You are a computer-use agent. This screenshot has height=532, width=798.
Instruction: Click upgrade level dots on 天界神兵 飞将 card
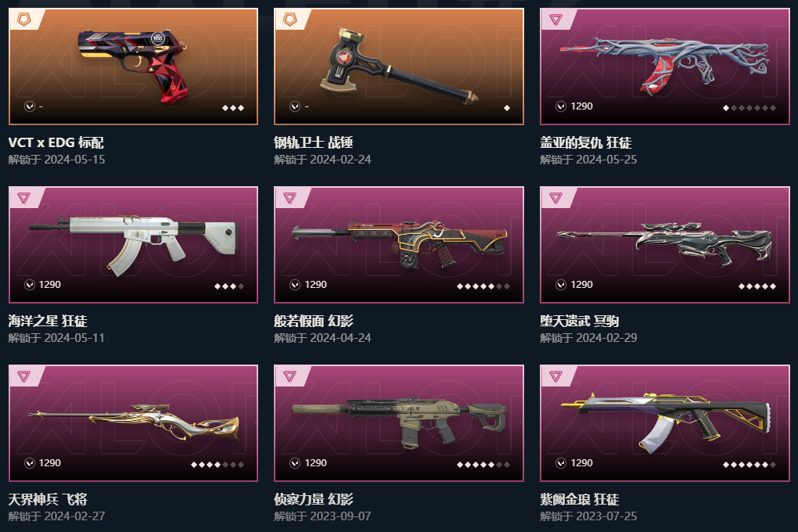coord(217,464)
